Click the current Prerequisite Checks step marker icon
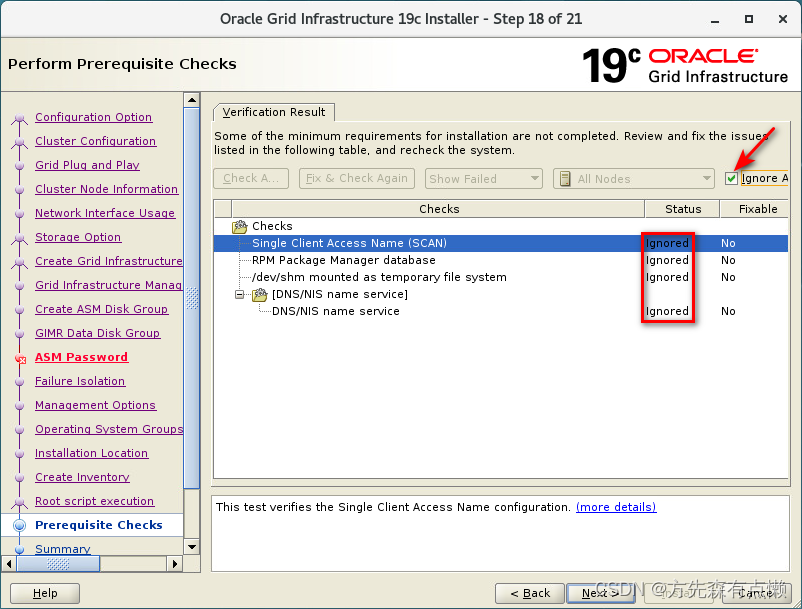 [x=19, y=525]
